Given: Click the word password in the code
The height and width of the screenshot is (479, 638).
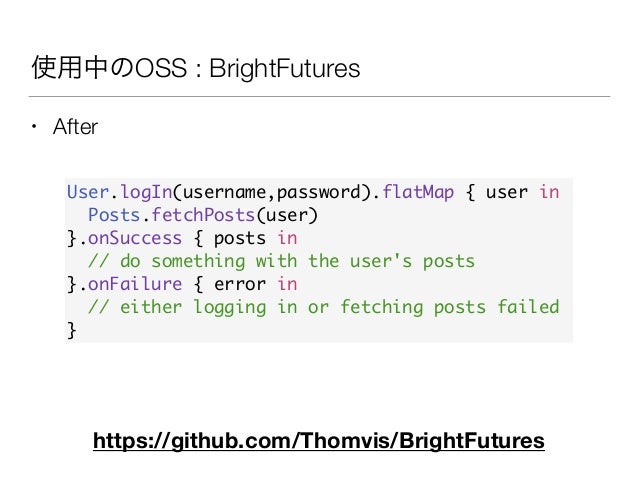Looking at the screenshot, I should [319, 193].
